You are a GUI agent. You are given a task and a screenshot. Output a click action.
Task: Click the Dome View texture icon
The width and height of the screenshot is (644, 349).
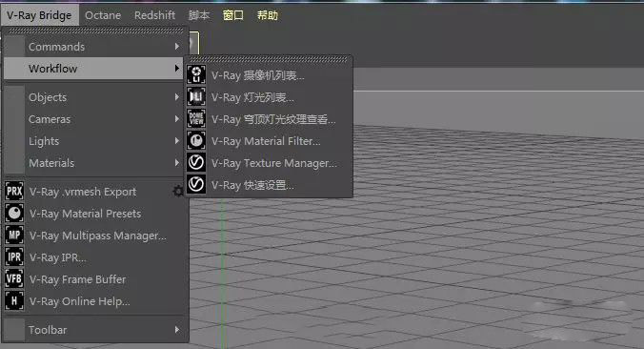click(196, 119)
